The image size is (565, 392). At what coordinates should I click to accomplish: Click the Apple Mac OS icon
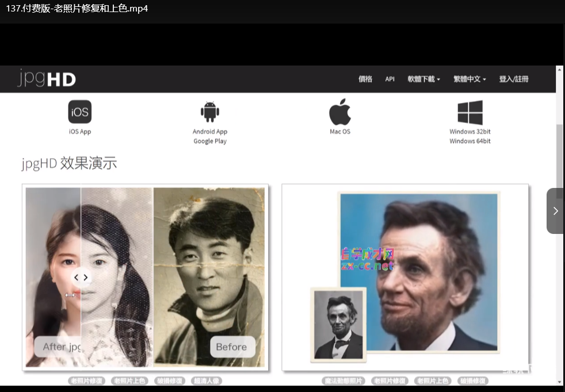pos(340,112)
